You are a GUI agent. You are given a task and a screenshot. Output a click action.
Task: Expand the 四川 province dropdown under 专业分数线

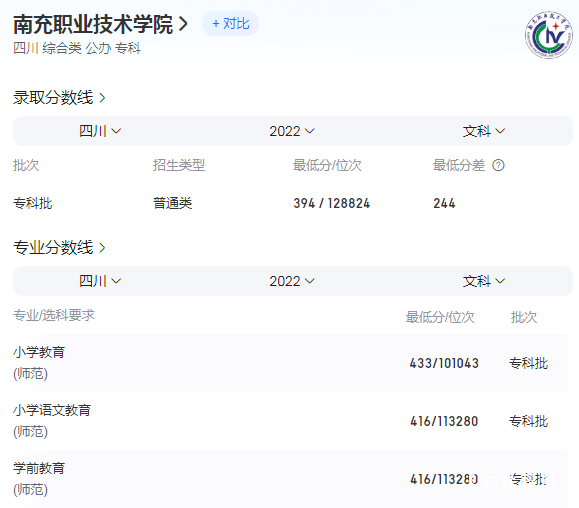click(100, 281)
